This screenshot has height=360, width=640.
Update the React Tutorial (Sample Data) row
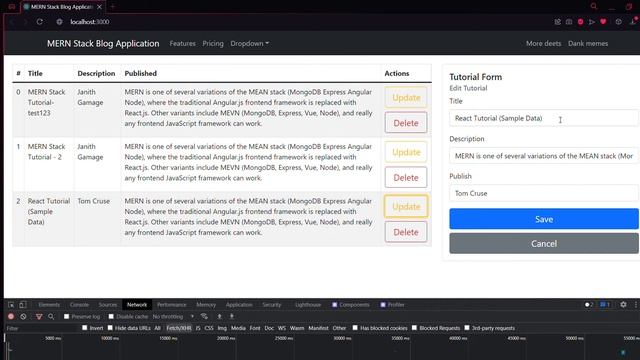[x=406, y=207]
